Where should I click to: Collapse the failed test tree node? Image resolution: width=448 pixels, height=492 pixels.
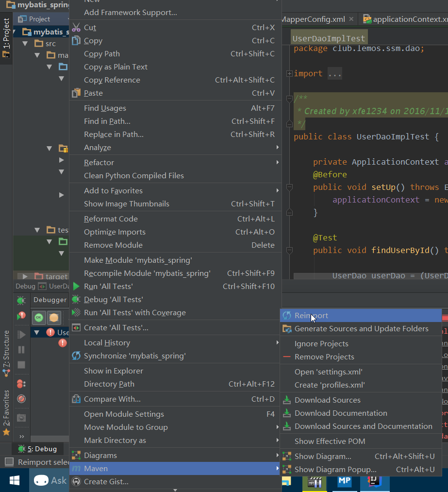[x=37, y=332]
